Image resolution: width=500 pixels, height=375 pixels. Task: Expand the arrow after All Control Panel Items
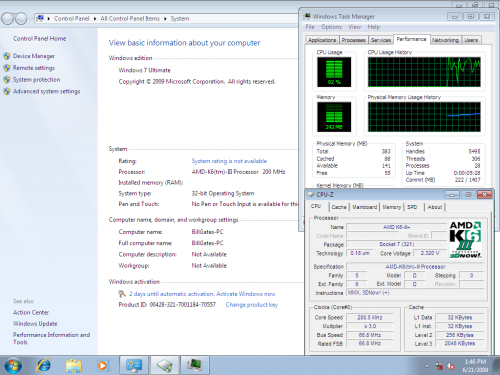165,19
